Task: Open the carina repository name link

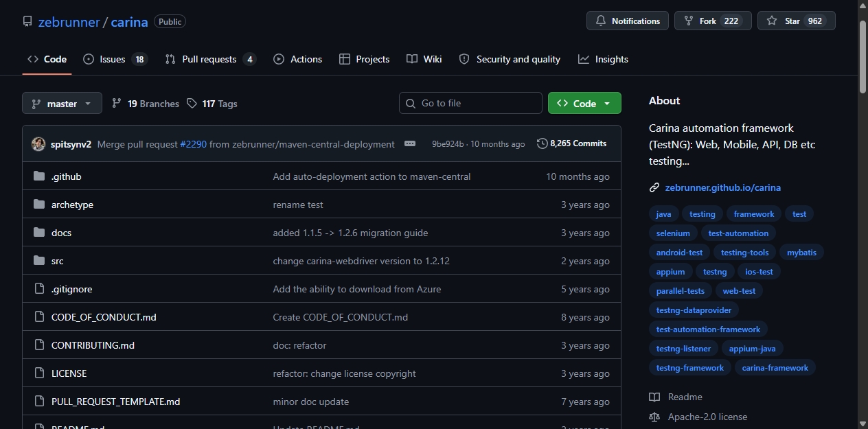Action: [129, 21]
